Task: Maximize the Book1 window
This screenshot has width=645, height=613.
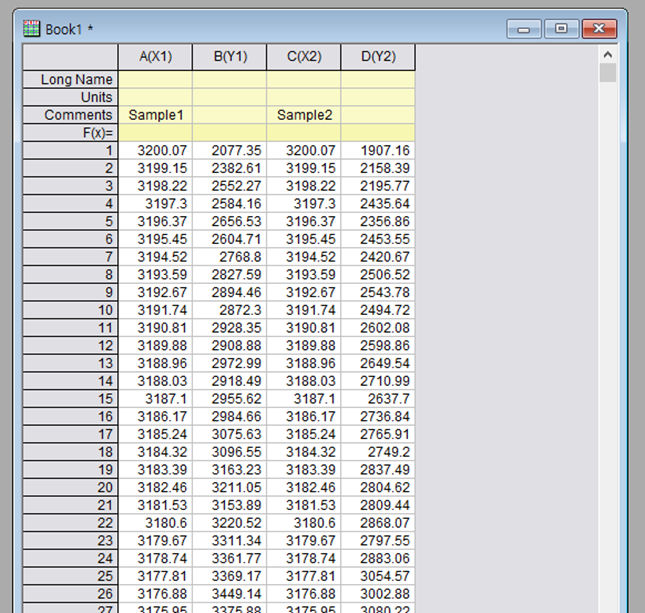Action: [x=561, y=29]
